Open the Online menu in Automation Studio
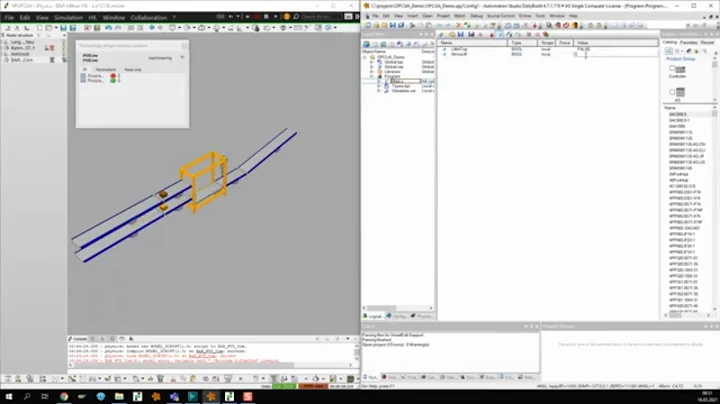The height and width of the screenshot is (404, 720). (525, 16)
